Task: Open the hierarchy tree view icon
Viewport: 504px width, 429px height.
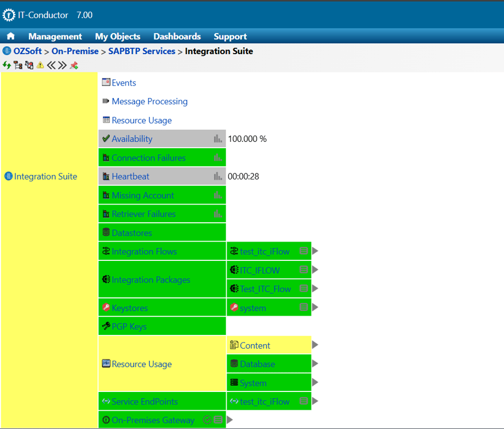Action: click(x=18, y=66)
